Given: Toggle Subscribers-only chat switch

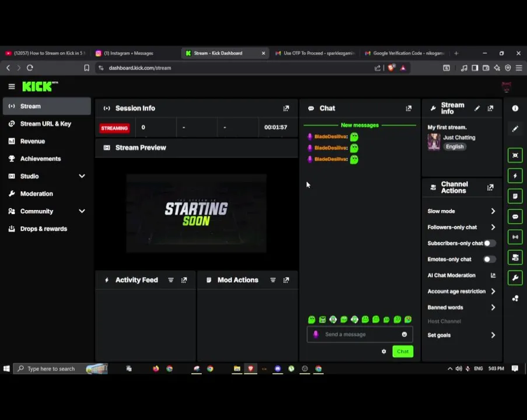Looking at the screenshot, I should (x=489, y=243).
